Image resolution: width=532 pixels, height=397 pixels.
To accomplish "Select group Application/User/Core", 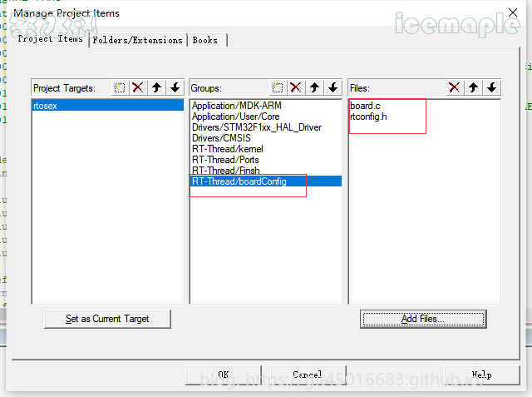I will pos(266,117).
